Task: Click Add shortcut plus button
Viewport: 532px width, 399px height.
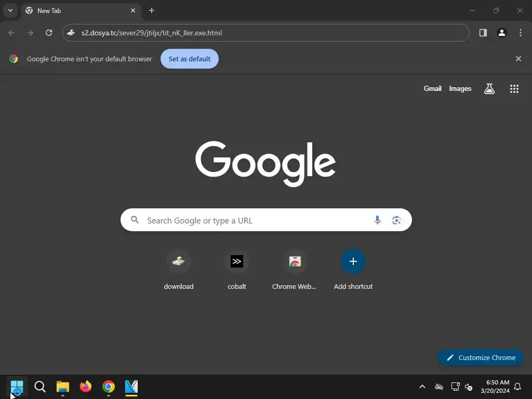Action: tap(353, 262)
